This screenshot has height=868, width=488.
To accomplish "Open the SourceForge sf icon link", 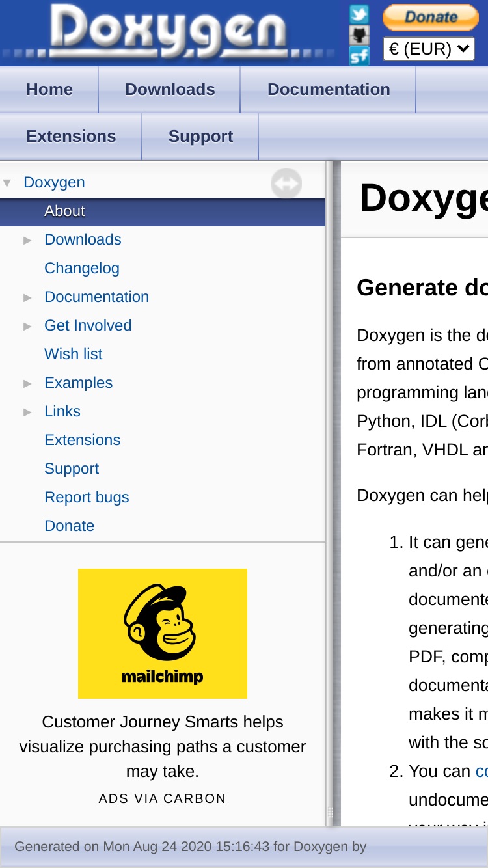I will (x=359, y=56).
